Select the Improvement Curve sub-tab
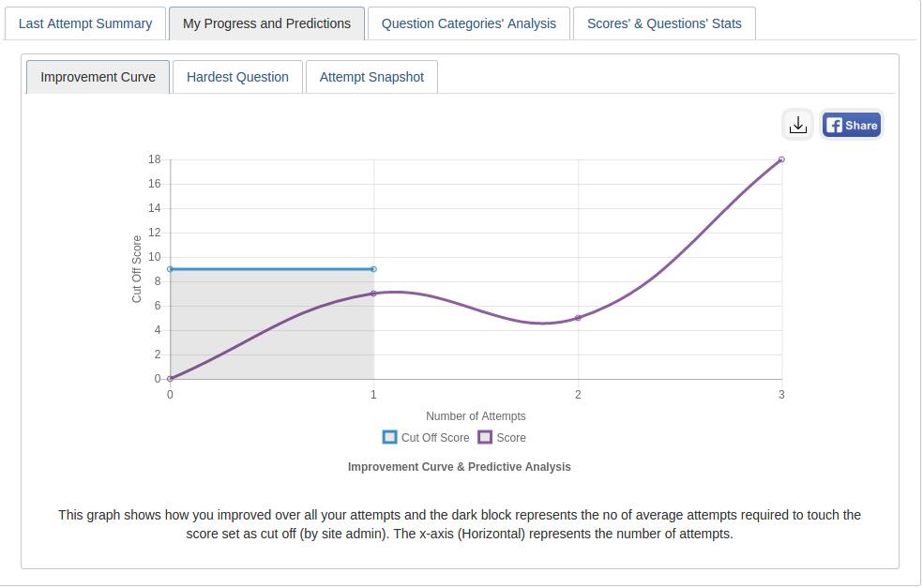The width and height of the screenshot is (923, 588). (98, 77)
